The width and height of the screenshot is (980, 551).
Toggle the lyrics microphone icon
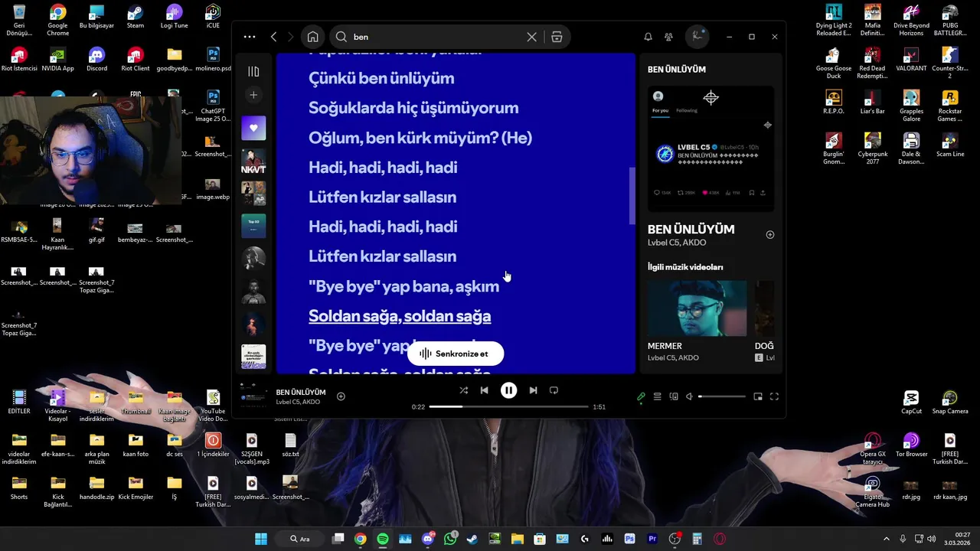641,396
